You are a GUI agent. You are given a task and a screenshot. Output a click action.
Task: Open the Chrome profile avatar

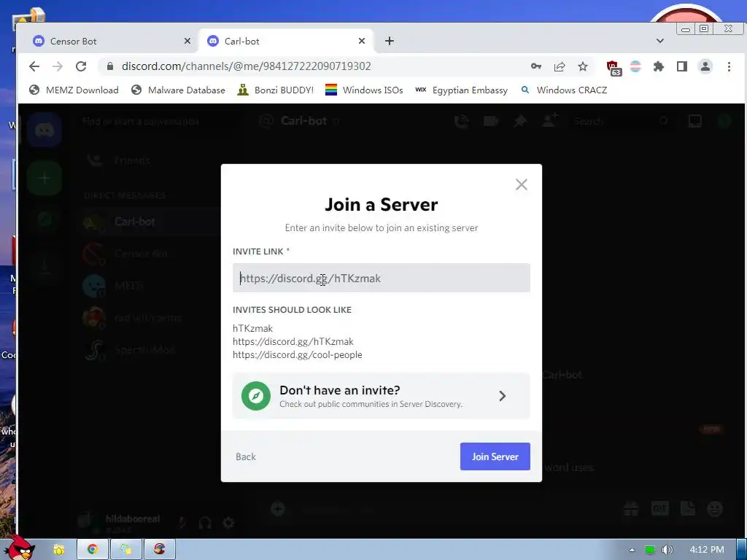pos(705,66)
